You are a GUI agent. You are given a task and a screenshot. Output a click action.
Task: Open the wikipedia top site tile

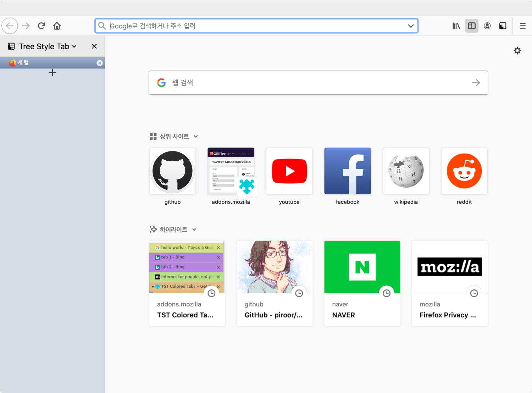(406, 171)
